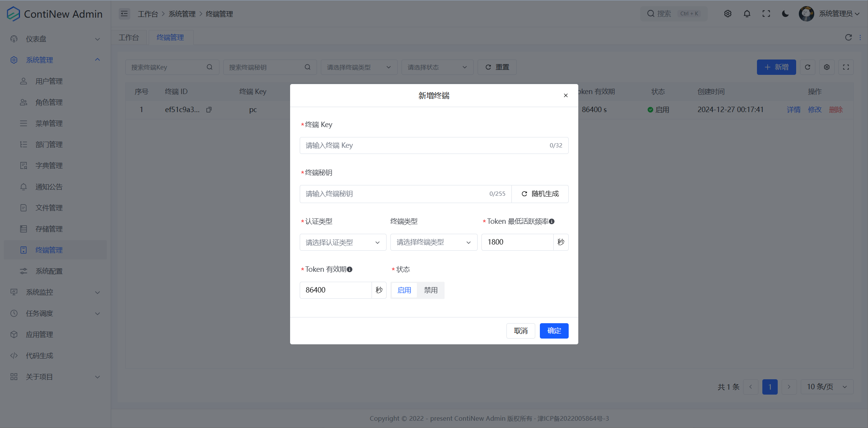868x428 pixels.
Task: Open the settings gear in top header
Action: click(x=728, y=14)
